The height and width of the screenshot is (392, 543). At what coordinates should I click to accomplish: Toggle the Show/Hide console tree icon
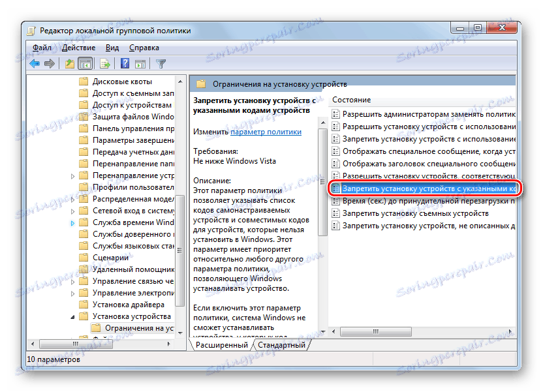[x=85, y=64]
